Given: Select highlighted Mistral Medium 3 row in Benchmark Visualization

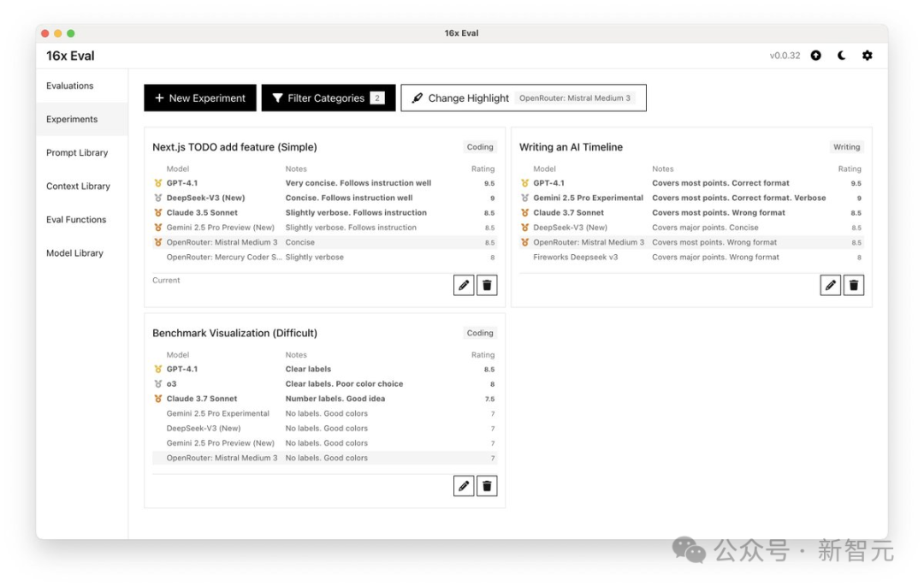Looking at the screenshot, I should (325, 458).
